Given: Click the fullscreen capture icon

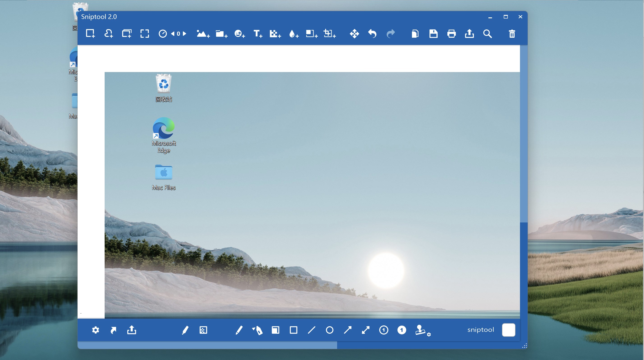Looking at the screenshot, I should (145, 34).
